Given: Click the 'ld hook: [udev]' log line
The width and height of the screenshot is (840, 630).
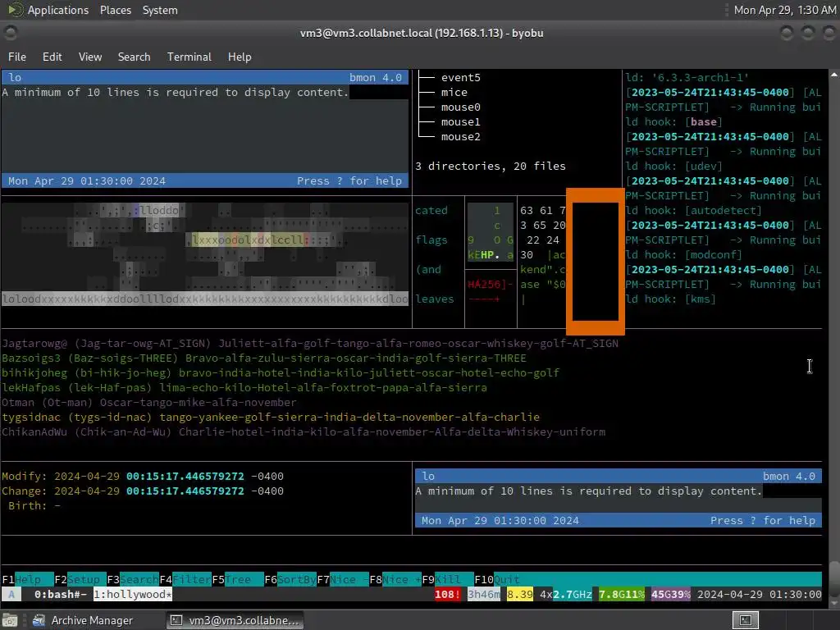Looking at the screenshot, I should pyautogui.click(x=673, y=166).
